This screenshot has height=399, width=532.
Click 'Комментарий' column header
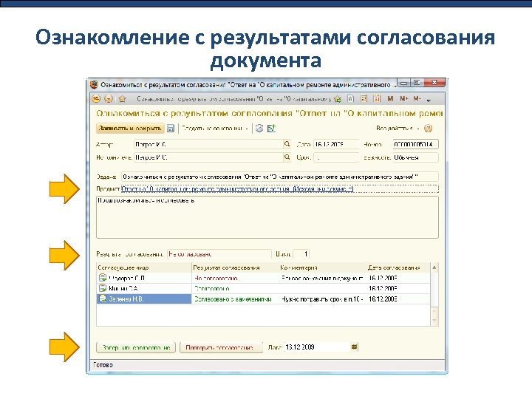[x=323, y=267]
